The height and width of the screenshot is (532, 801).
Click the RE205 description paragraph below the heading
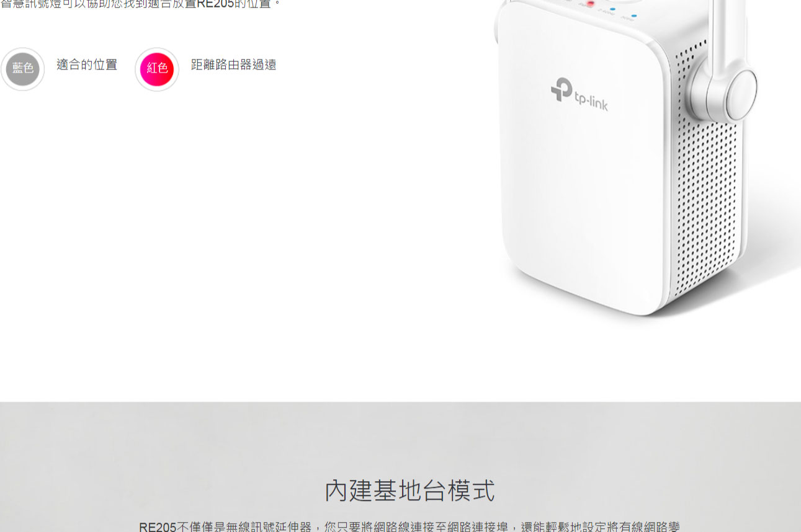click(409, 526)
